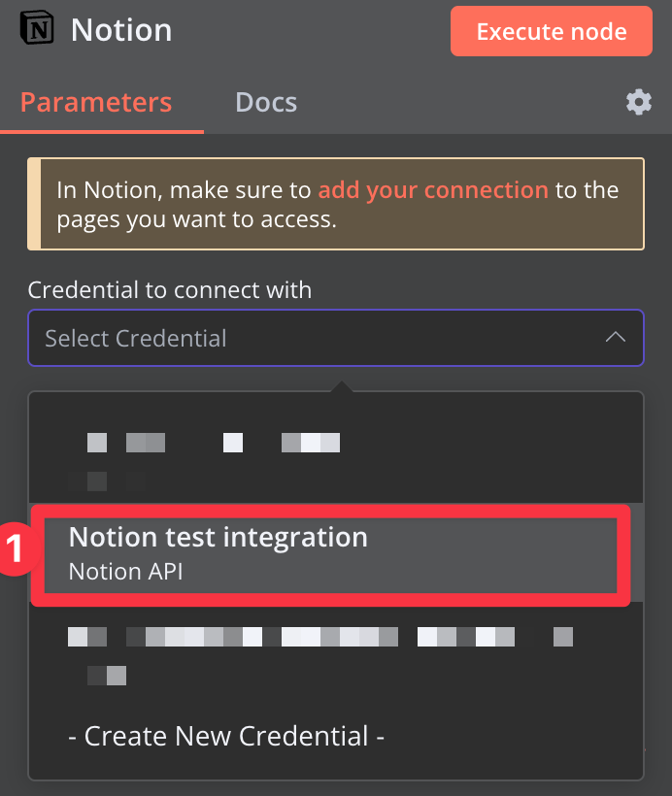Screen dimensions: 672x796
Task: Click the Notion node title text
Action: [121, 30]
